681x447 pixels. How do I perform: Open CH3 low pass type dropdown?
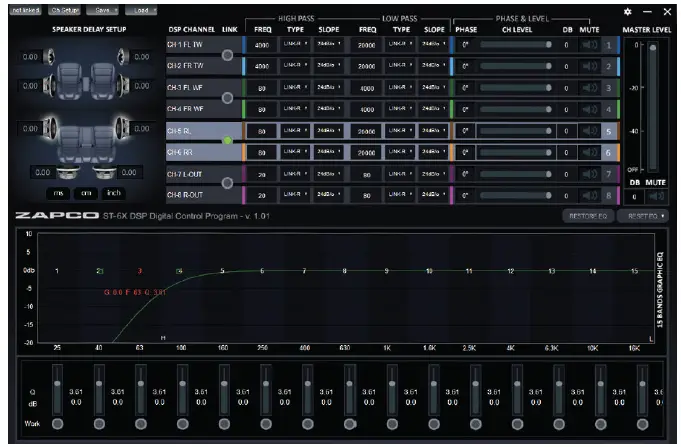400,87
